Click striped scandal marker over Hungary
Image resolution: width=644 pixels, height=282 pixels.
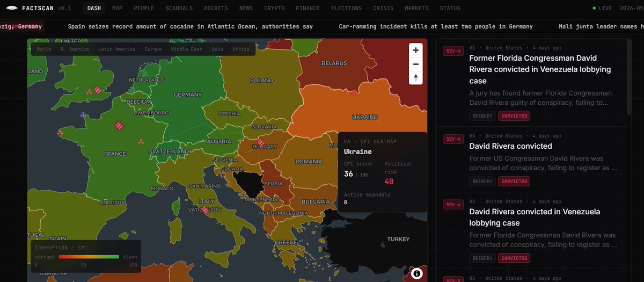point(261,143)
